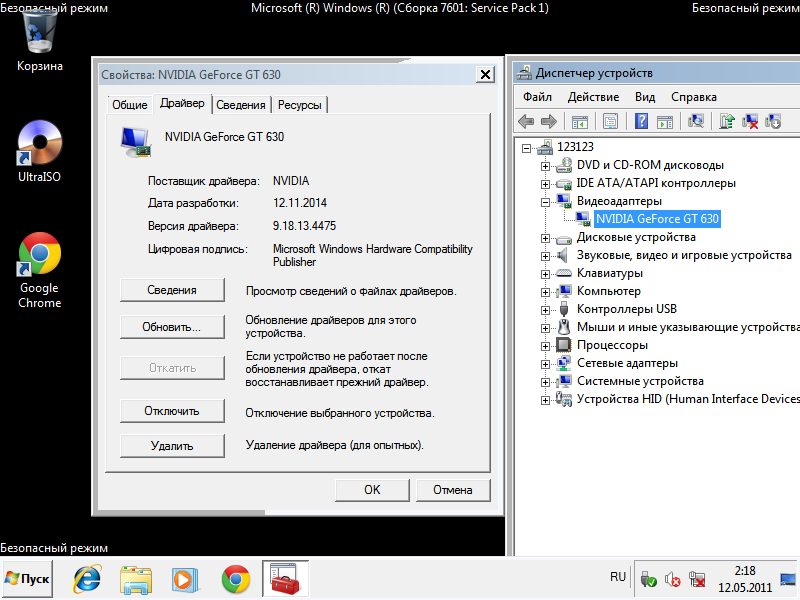Expand the Сетевые адаптеры node
This screenshot has height=600, width=800.
click(545, 363)
